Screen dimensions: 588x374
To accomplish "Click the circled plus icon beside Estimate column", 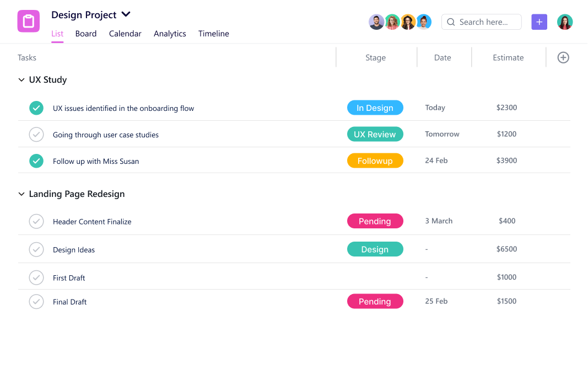I will coord(563,57).
